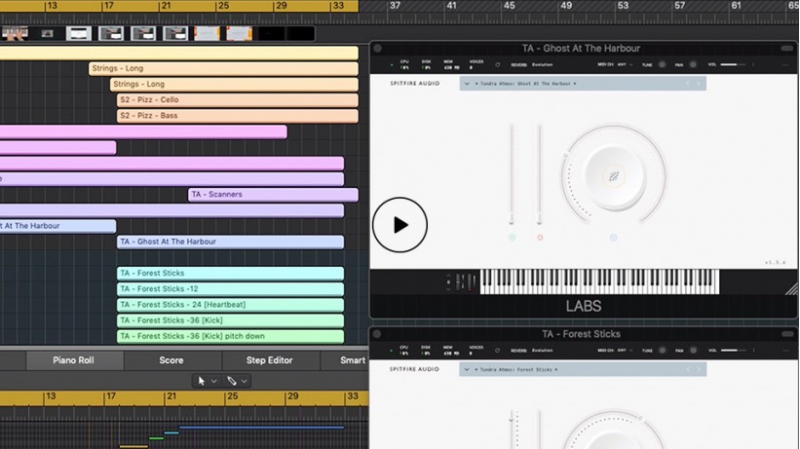Select the short green note in piano roll
The height and width of the screenshot is (449, 800).
coord(156,438)
